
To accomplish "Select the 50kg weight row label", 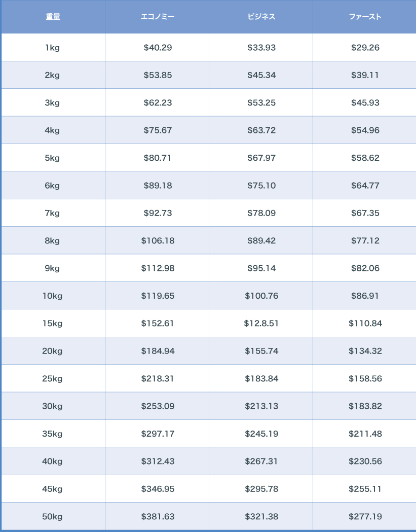I will point(52,517).
